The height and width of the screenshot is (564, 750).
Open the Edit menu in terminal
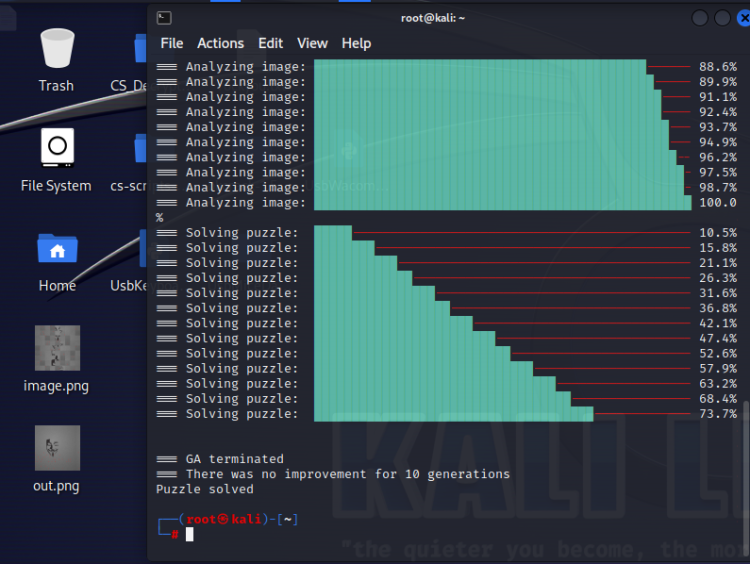click(x=270, y=43)
